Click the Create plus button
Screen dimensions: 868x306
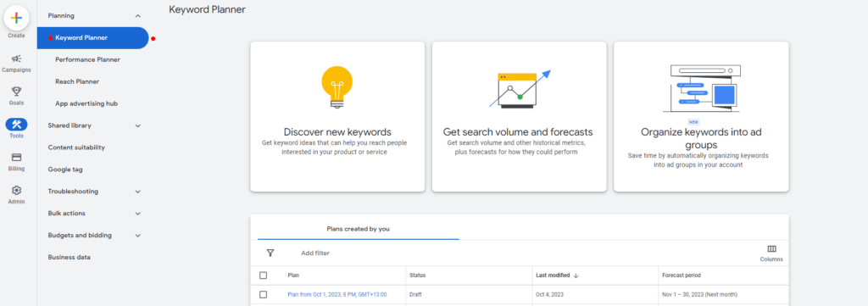(x=17, y=18)
